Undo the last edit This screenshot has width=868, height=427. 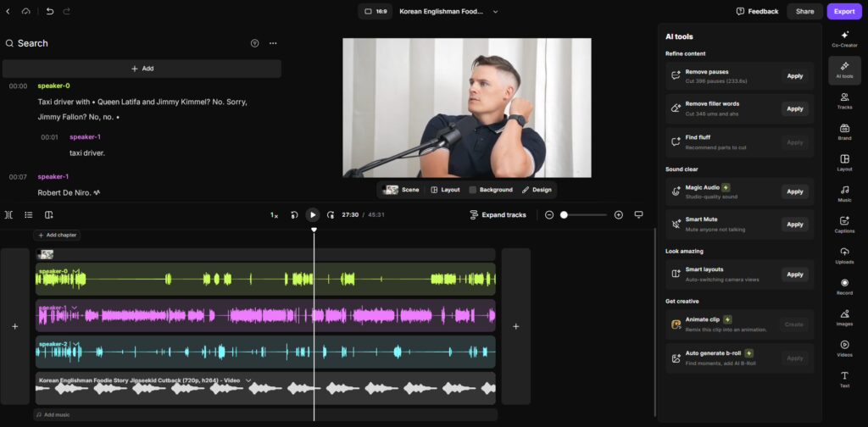(50, 11)
